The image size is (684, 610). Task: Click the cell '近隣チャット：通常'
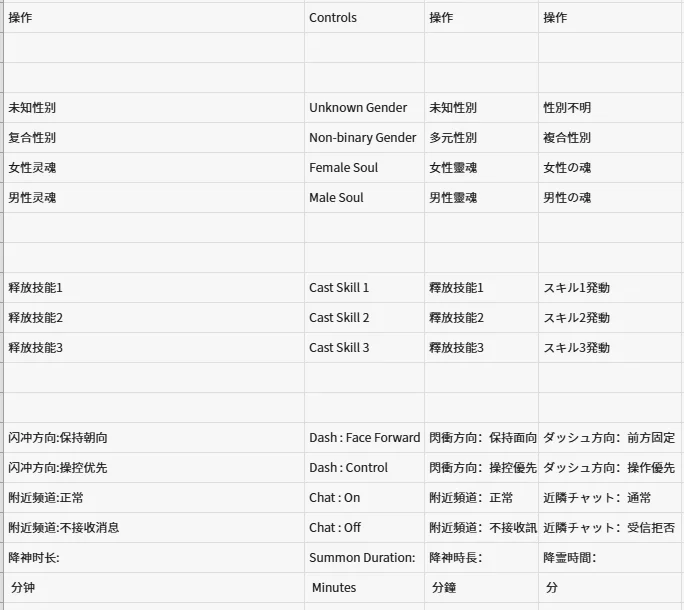611,498
